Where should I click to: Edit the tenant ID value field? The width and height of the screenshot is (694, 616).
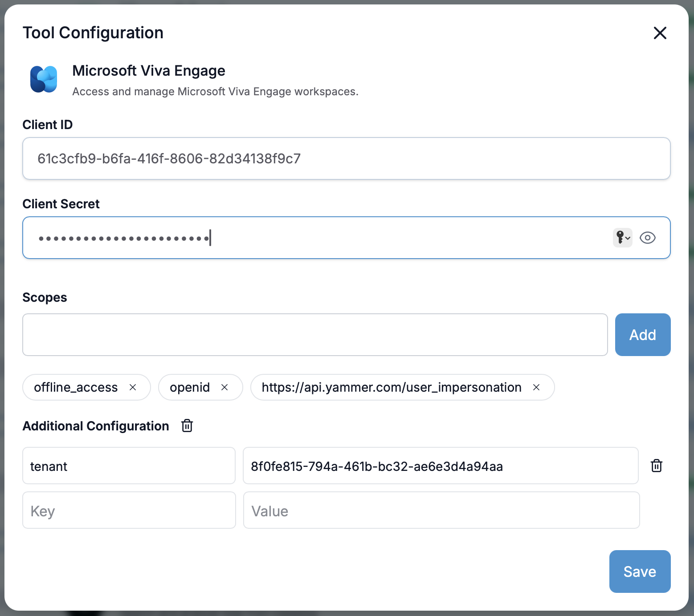point(440,466)
